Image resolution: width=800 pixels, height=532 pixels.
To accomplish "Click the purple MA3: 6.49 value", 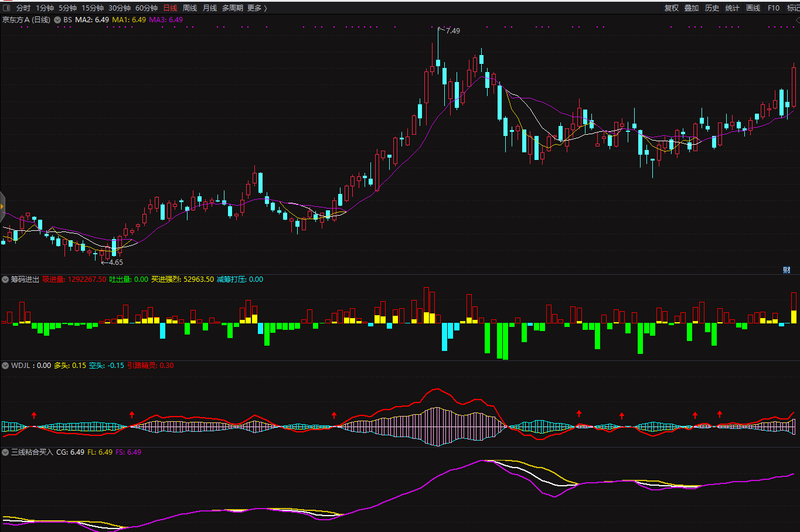I will 166,20.
